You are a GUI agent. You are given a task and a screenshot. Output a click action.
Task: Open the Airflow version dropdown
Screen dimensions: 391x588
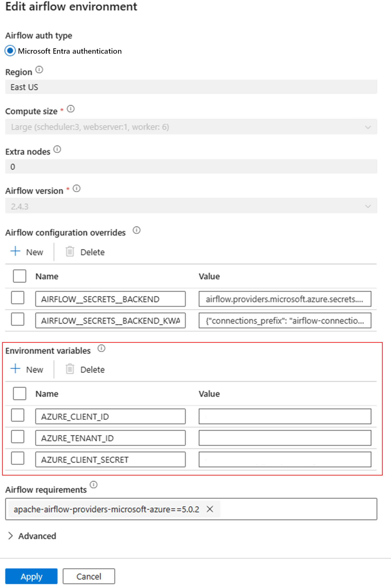tap(368, 206)
